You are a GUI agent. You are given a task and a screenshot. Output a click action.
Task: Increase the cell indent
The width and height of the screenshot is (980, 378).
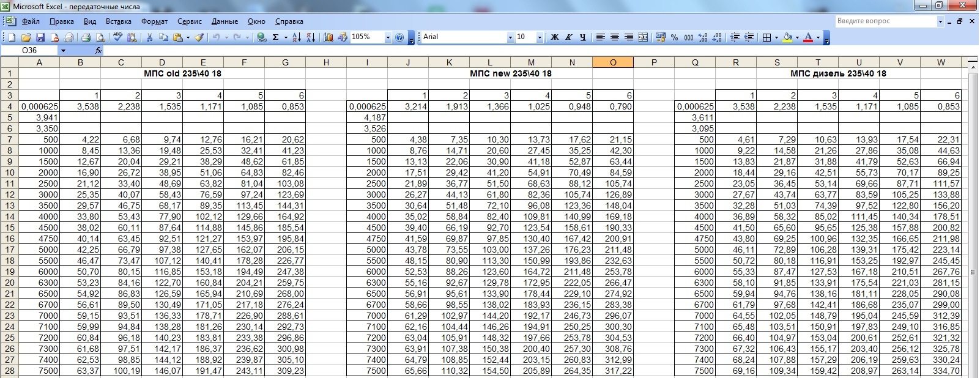749,37
